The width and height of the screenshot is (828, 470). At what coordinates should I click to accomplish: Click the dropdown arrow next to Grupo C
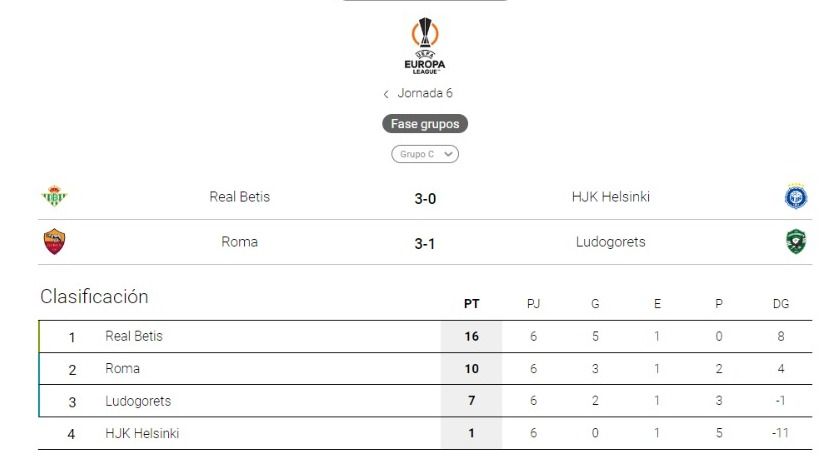[448, 154]
